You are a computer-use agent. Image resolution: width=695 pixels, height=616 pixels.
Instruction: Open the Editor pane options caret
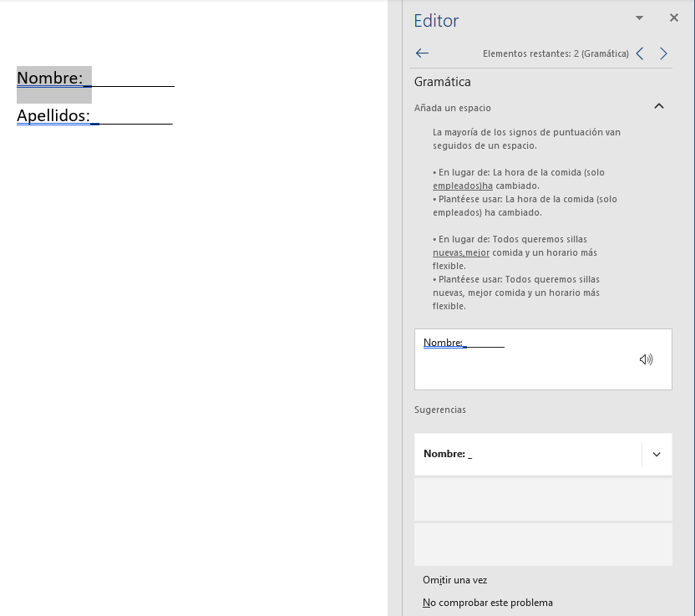pyautogui.click(x=639, y=17)
